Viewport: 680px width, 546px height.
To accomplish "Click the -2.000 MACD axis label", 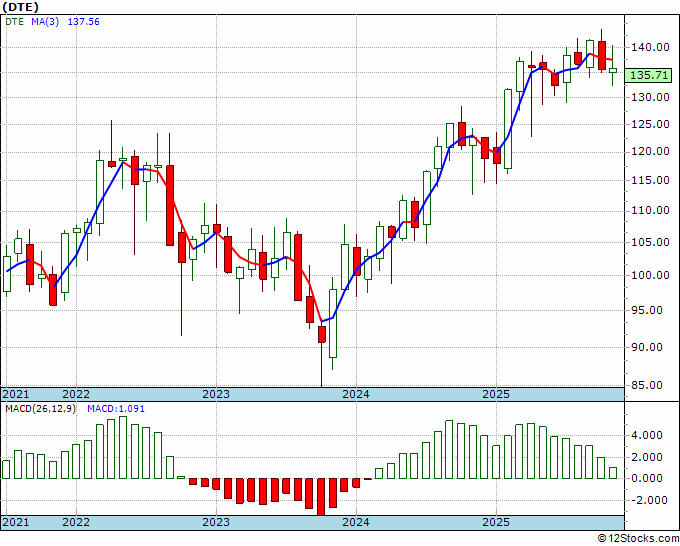I will point(647,500).
